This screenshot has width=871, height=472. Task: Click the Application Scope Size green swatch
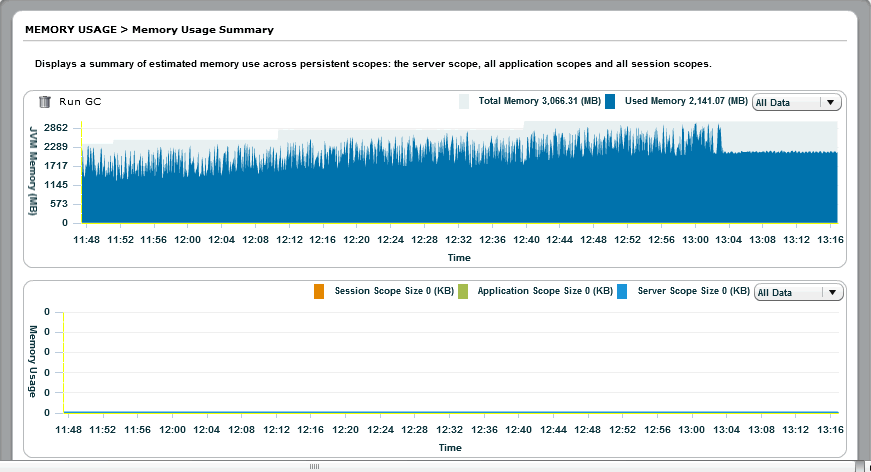463,291
